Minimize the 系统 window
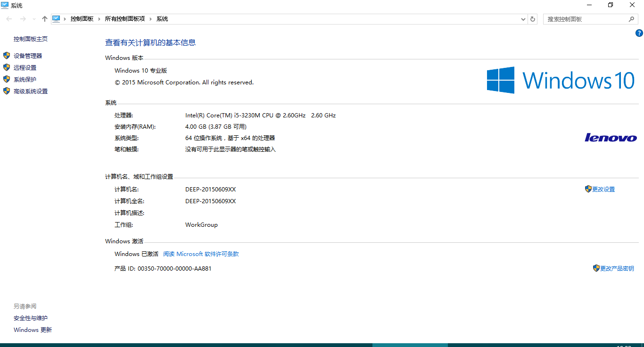644x347 pixels. click(x=589, y=5)
